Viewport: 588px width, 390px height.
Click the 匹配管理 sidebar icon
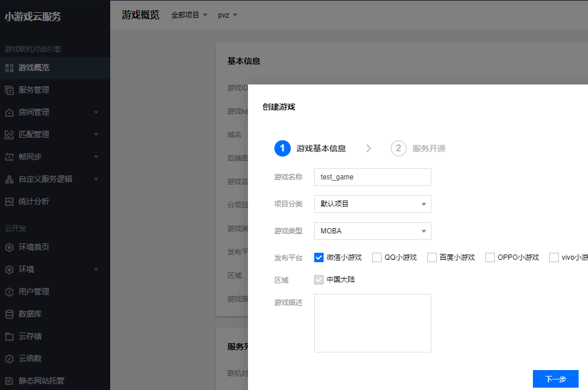click(x=9, y=135)
